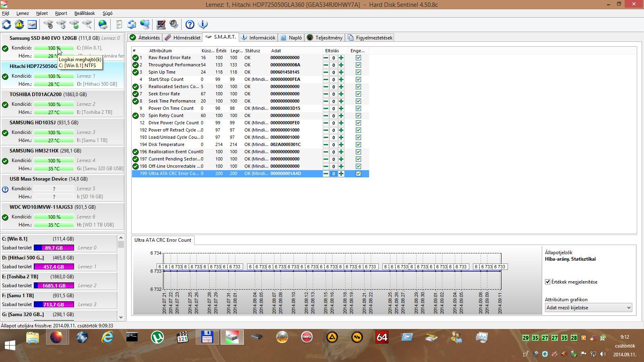
Task: Select the SAMSUNG HD103SJ disk entry
Action: click(63, 132)
